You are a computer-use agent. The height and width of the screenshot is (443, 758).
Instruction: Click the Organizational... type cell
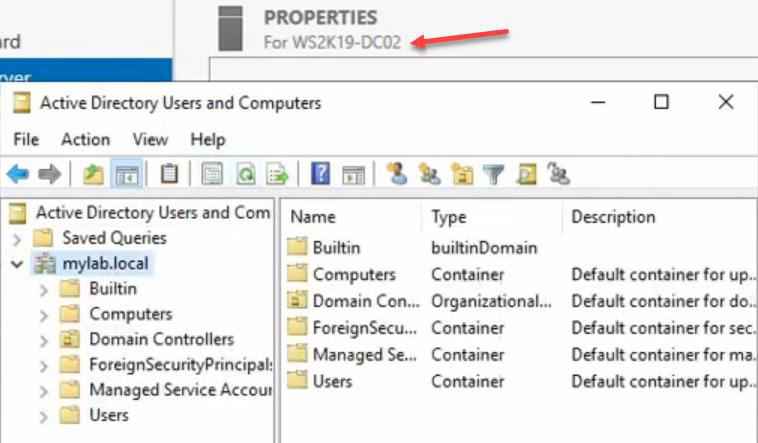pyautogui.click(x=491, y=301)
